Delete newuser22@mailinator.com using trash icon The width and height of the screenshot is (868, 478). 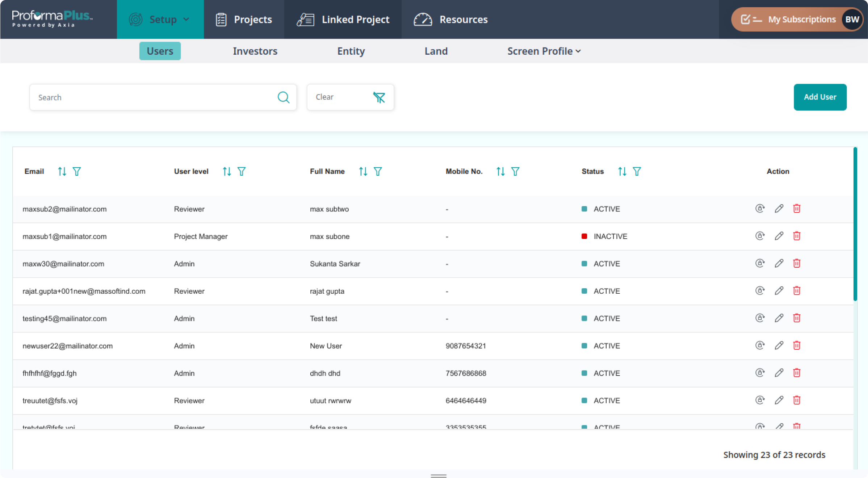(x=797, y=345)
